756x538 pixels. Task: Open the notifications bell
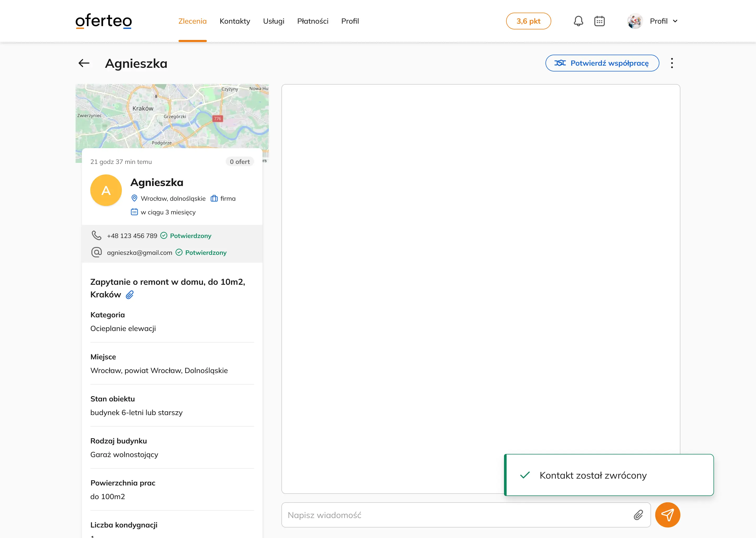point(578,21)
